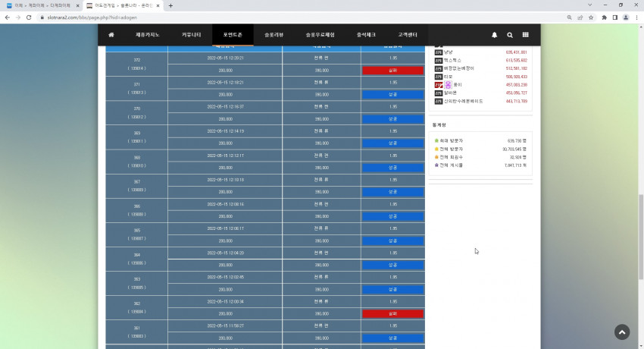
Task: Click green icon beside 최대 방문자
Action: click(x=436, y=140)
